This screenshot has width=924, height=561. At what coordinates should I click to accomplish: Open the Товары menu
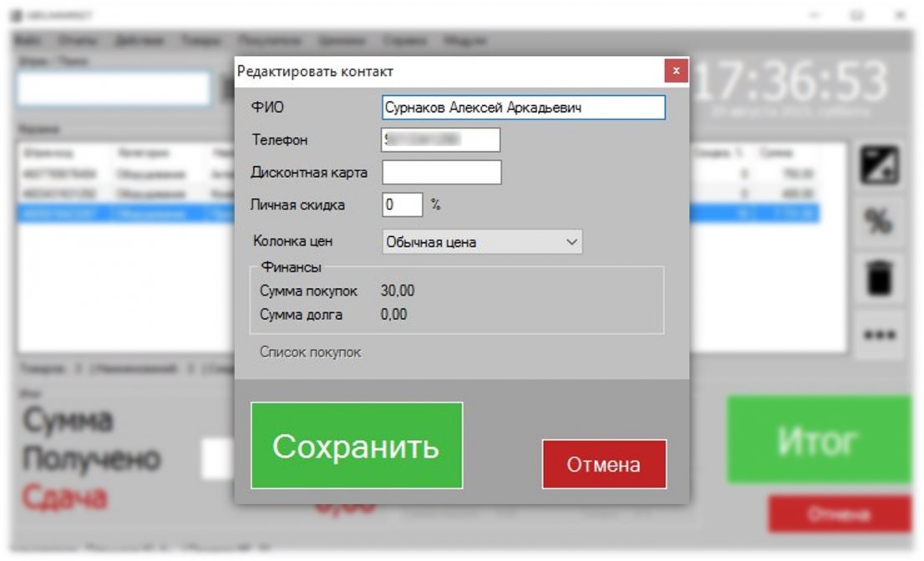[200, 39]
